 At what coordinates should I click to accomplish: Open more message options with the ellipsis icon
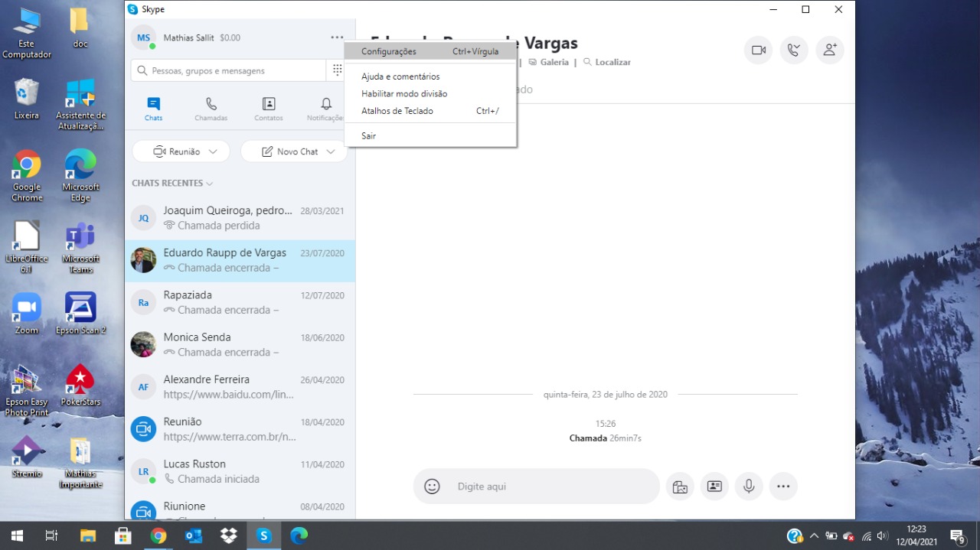click(x=783, y=486)
